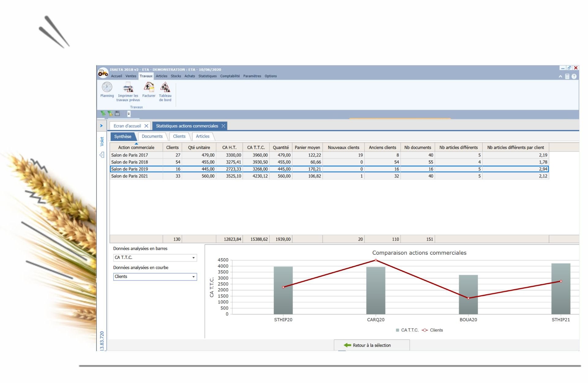Switch to the Articles sub-tab
This screenshot has height=383, width=588.
(202, 136)
